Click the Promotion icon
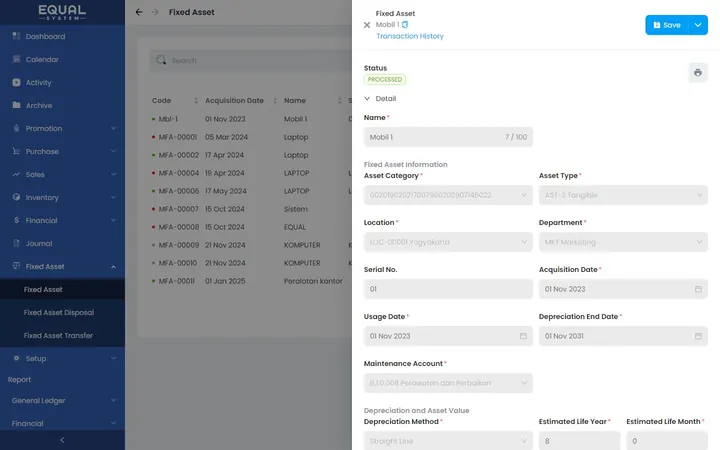The image size is (720, 450). pyautogui.click(x=16, y=128)
